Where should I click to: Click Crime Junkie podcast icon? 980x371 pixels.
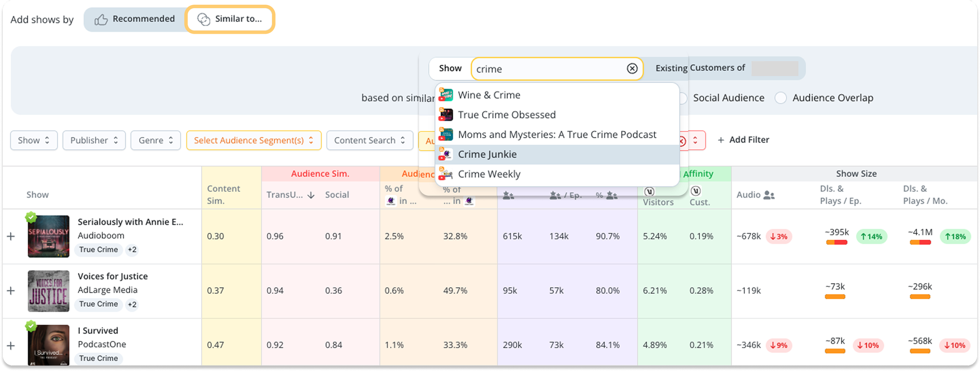coord(446,154)
